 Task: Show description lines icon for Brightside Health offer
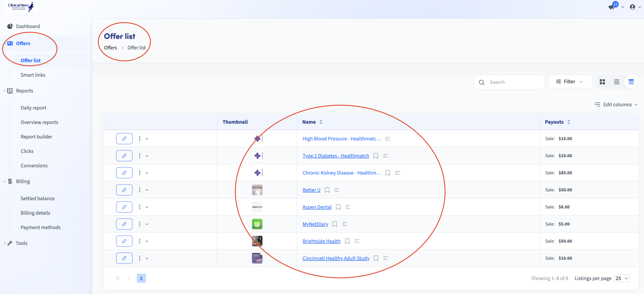point(357,241)
